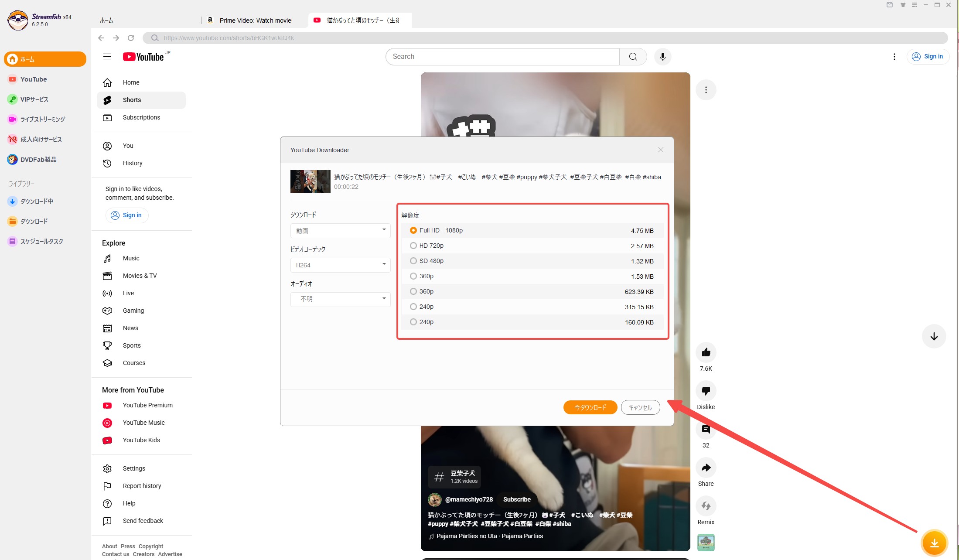This screenshot has width=959, height=560.
Task: Click Sign in button in YouTube sidebar
Action: click(126, 215)
